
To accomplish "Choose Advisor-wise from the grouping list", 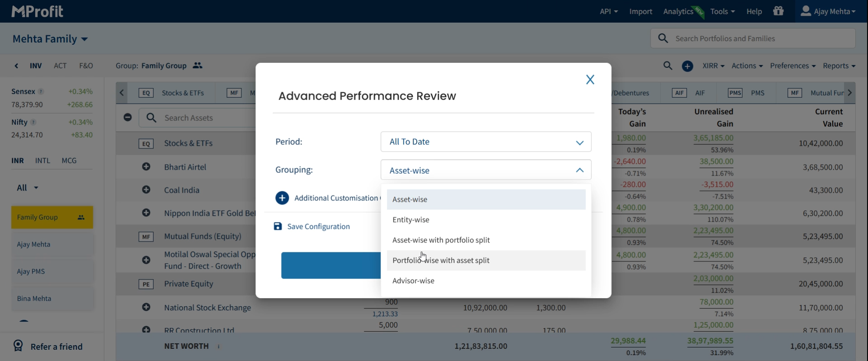I will click(413, 281).
